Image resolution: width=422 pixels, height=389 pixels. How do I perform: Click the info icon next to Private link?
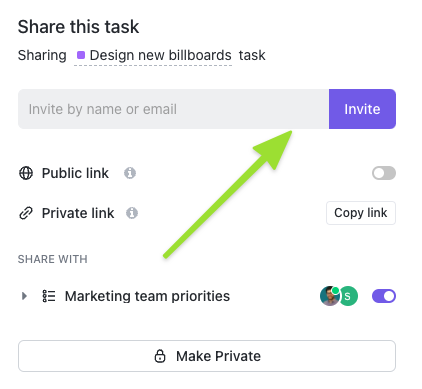[x=132, y=213]
